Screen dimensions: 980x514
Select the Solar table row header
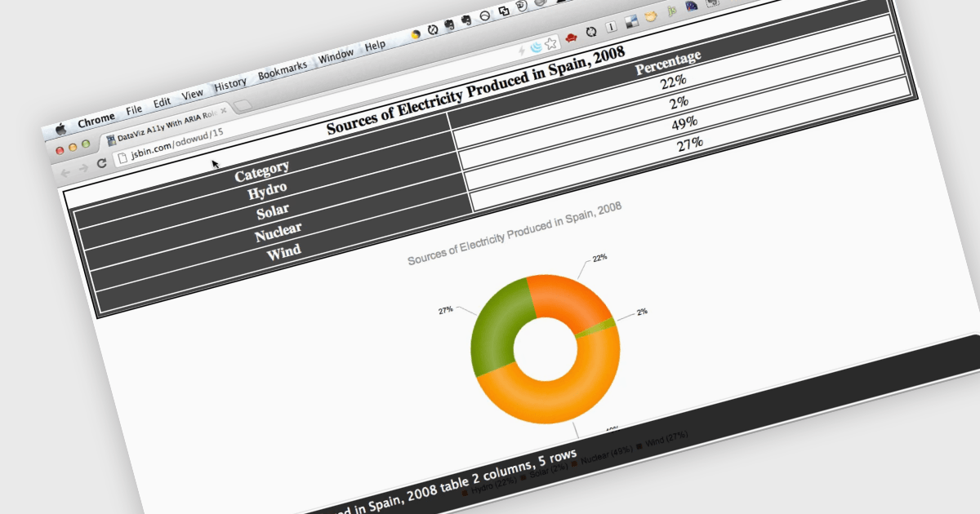(x=273, y=213)
